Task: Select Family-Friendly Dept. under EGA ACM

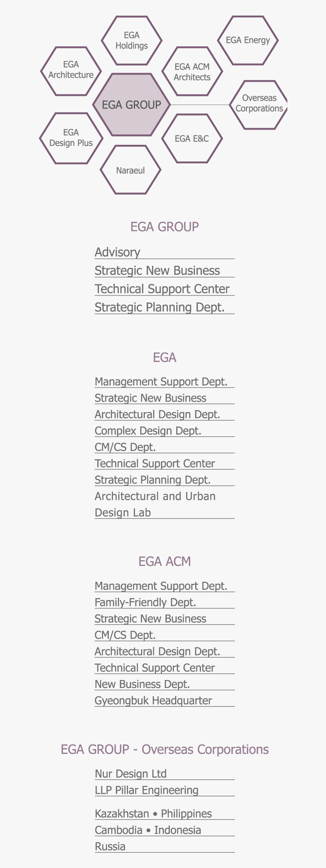Action: (145, 602)
